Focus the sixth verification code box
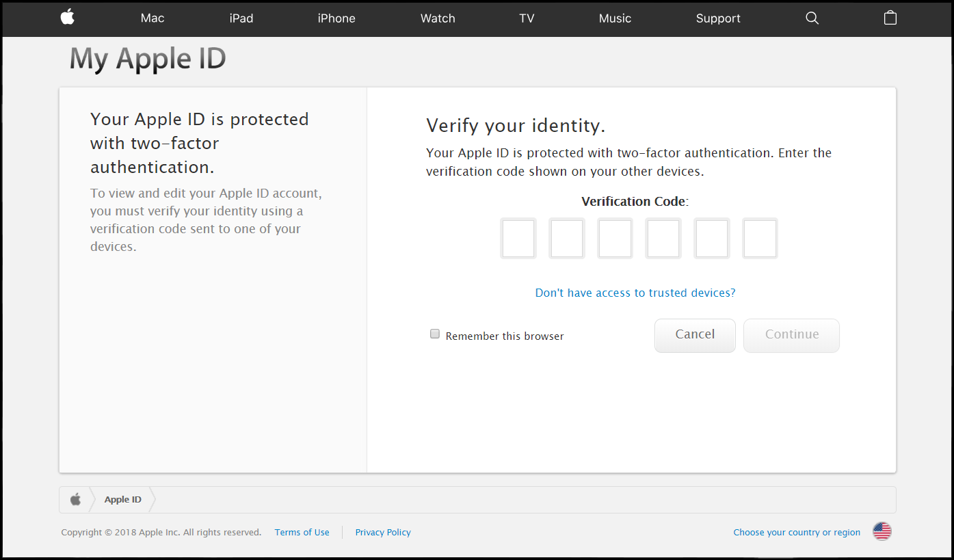Viewport: 954px width, 560px height. click(x=760, y=239)
